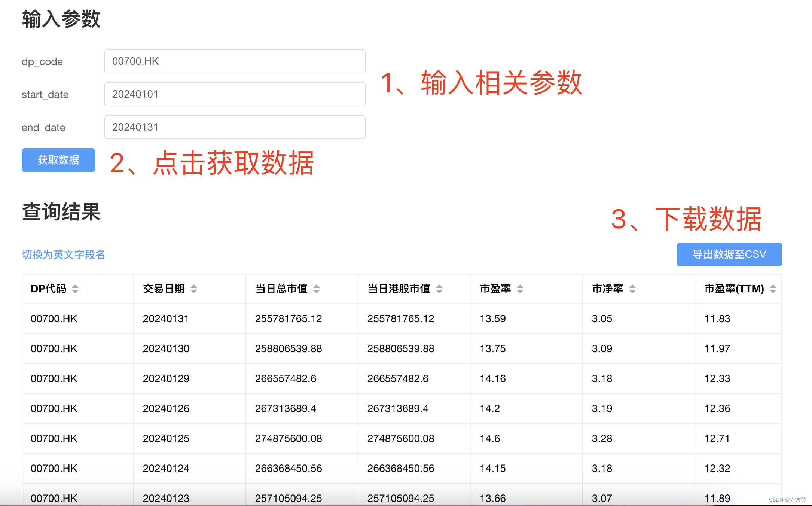Focus the dp_code input field

(x=235, y=61)
